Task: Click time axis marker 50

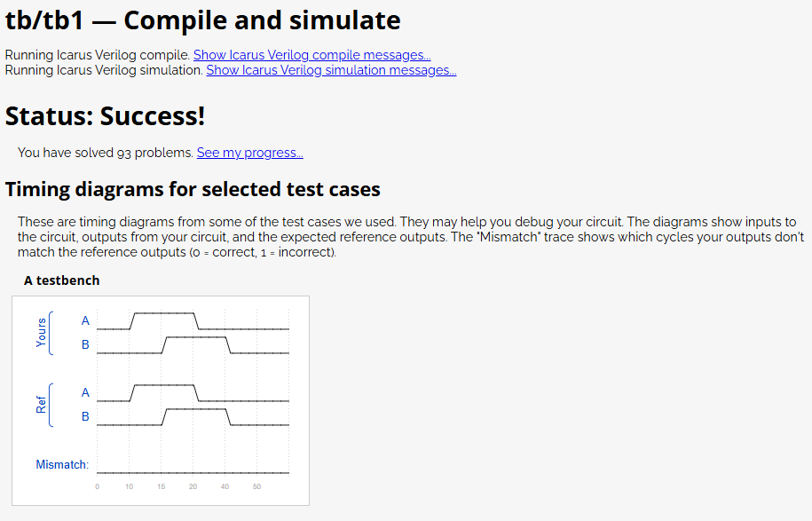Action: pyautogui.click(x=256, y=486)
